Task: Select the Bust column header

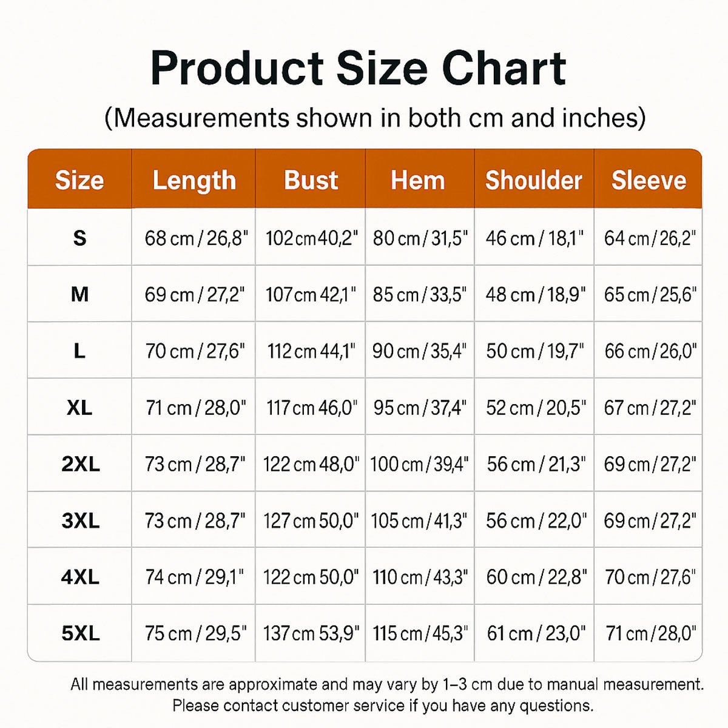Action: 311,180
